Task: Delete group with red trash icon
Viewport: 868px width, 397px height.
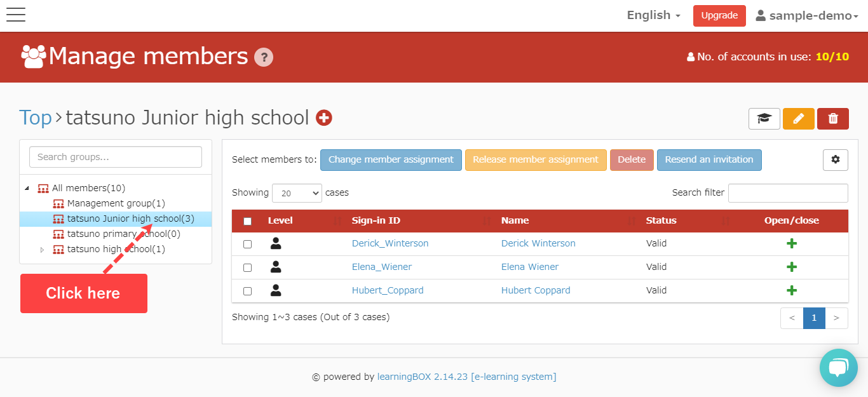Action: [x=832, y=119]
